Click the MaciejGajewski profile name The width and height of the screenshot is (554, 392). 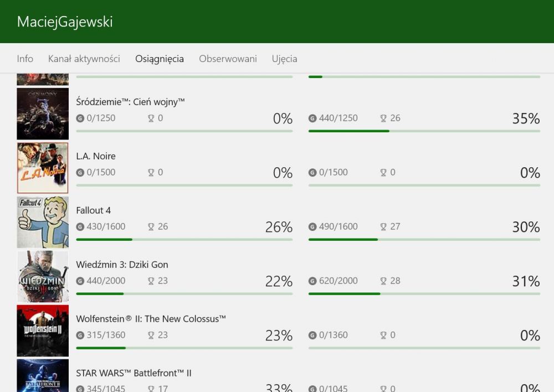pos(65,22)
